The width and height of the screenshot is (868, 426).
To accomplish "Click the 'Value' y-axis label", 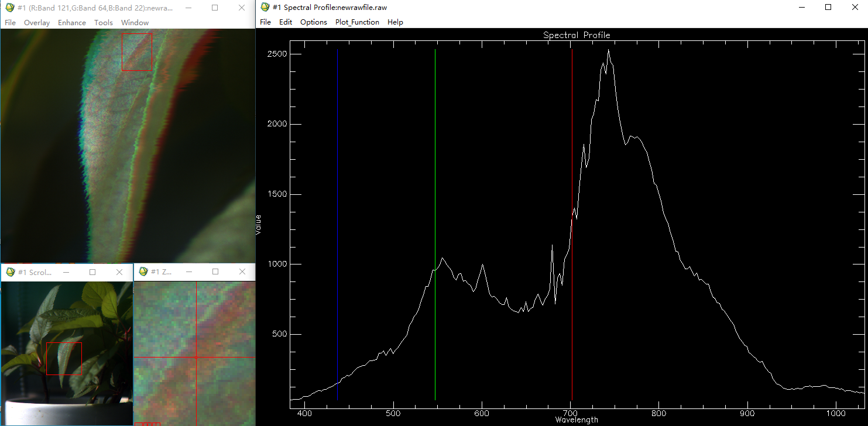I will [259, 225].
